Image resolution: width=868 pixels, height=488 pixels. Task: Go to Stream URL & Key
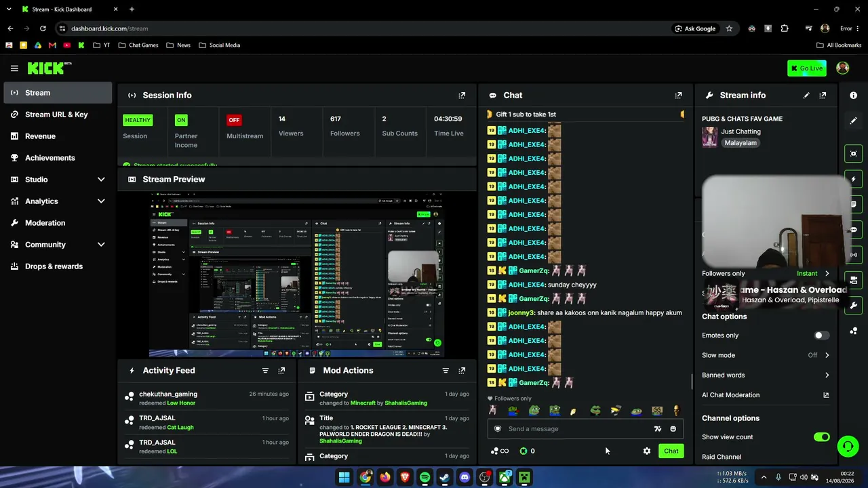pos(58,115)
